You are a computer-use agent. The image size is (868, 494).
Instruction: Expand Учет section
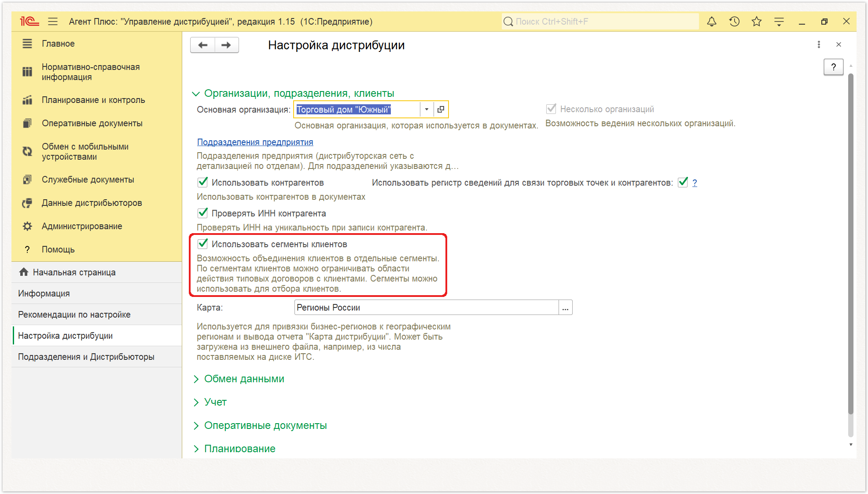[196, 403]
